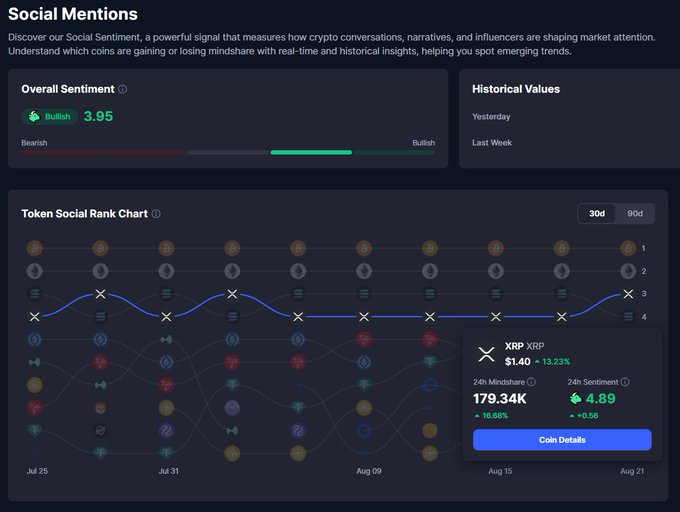680x512 pixels.
Task: Select Solana icon beside rank 4 label
Action: point(628,317)
